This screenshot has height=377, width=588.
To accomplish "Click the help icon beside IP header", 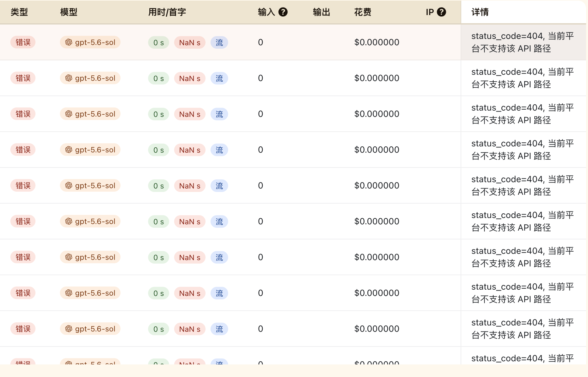I will (441, 12).
